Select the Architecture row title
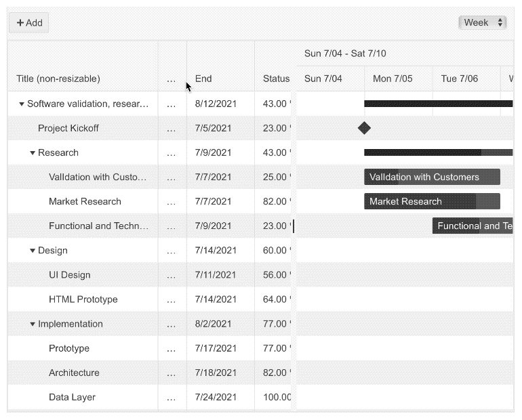 (74, 373)
